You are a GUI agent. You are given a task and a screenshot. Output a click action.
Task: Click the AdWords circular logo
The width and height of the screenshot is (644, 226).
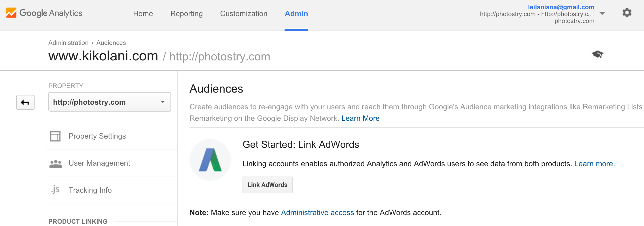[210, 159]
